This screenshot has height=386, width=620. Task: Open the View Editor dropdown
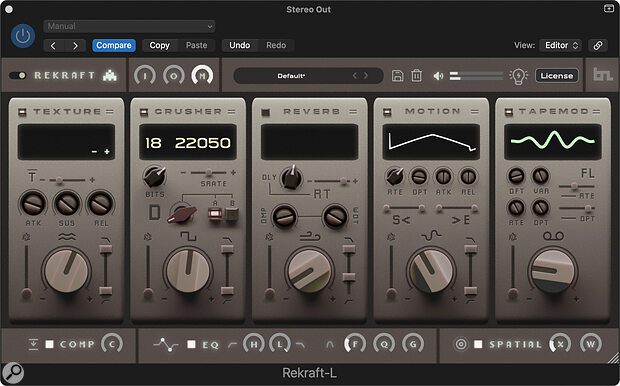[x=561, y=45]
